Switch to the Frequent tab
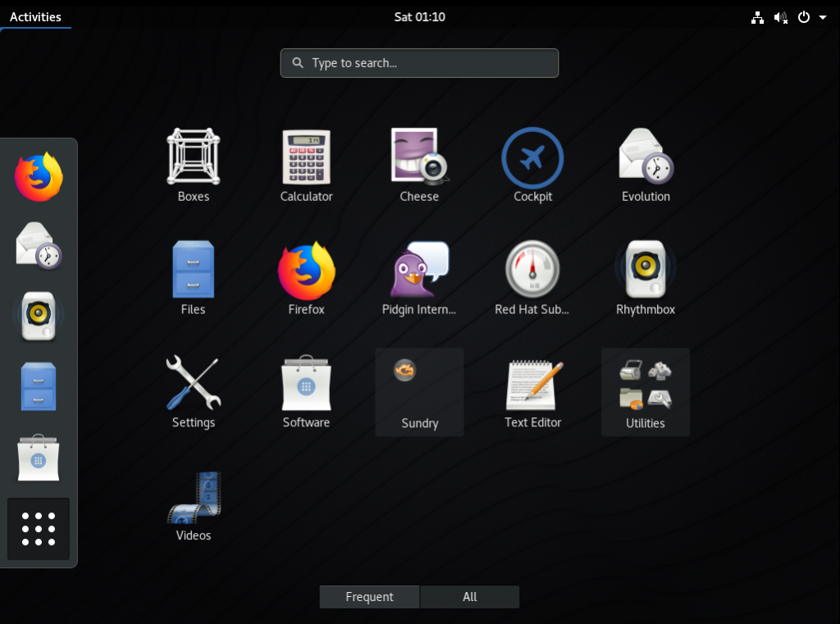Viewport: 840px width, 624px height. point(370,597)
